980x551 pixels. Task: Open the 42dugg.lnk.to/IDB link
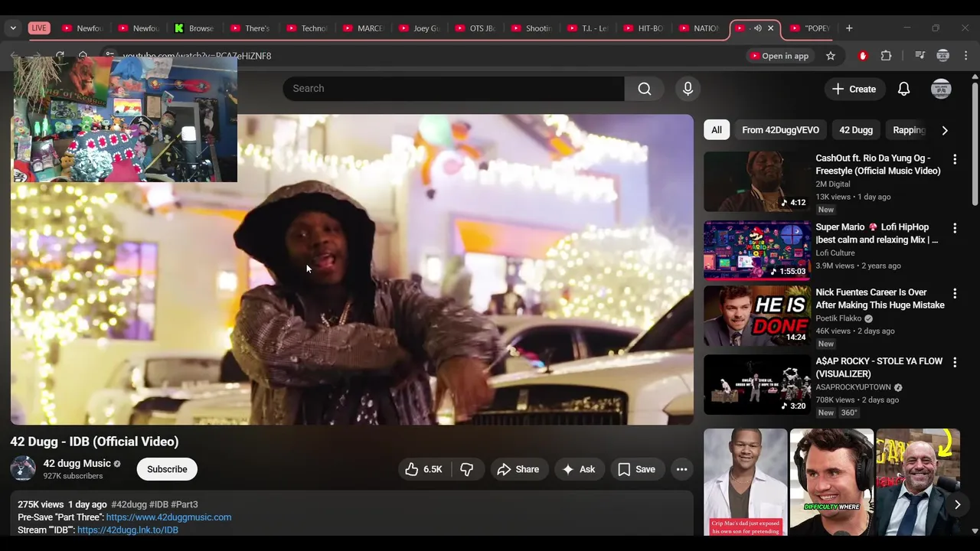click(128, 530)
